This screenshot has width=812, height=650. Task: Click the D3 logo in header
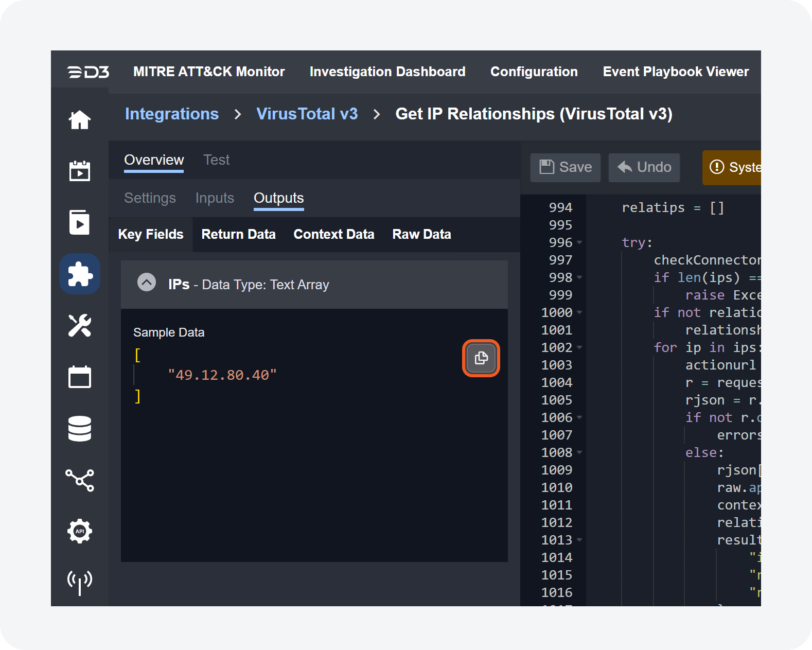(88, 72)
